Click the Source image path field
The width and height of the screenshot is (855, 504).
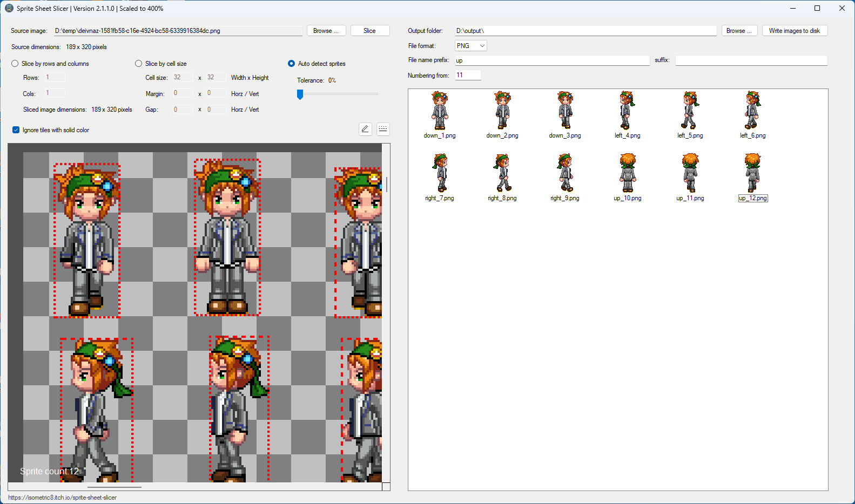[178, 31]
